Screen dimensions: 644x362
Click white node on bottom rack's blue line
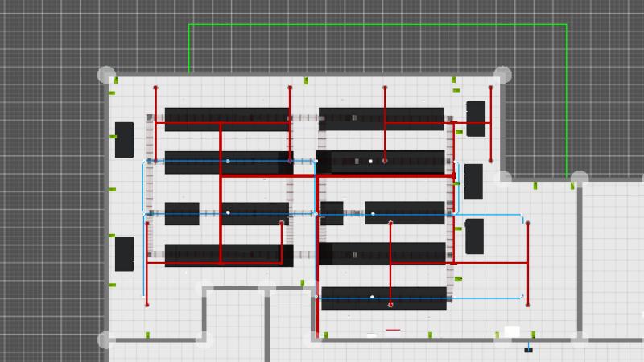(372, 298)
